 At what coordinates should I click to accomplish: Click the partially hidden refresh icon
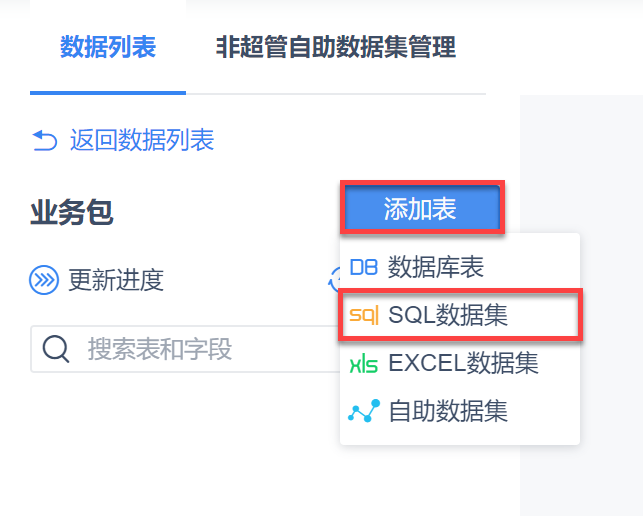335,281
